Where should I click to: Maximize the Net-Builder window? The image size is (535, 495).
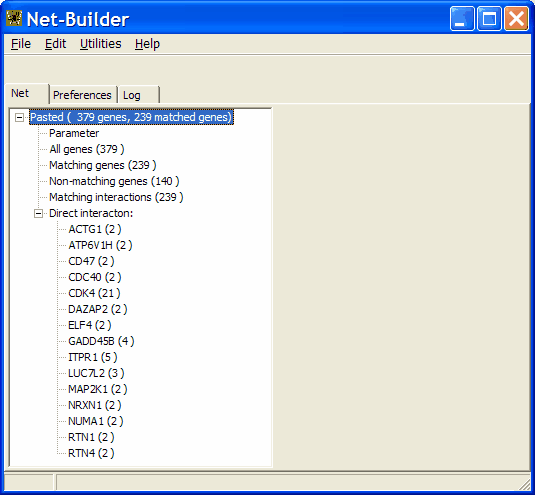(489, 18)
